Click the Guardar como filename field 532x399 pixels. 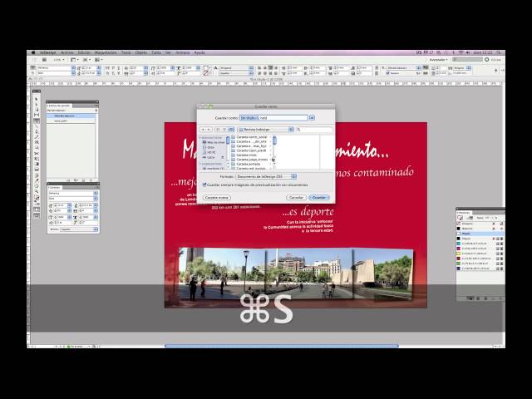coord(273,118)
